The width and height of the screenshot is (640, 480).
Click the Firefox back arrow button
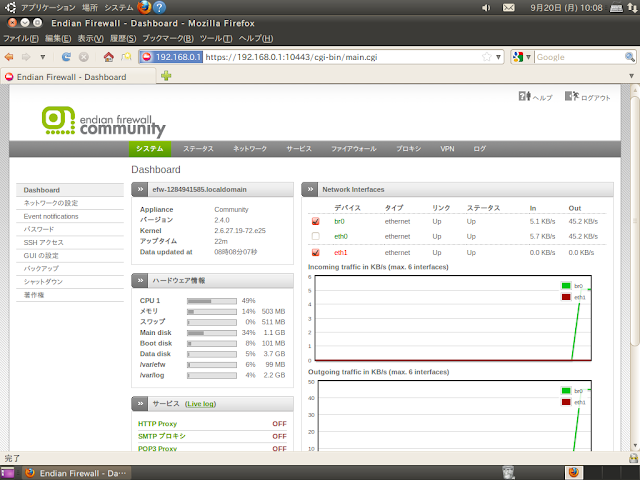tap(9, 57)
